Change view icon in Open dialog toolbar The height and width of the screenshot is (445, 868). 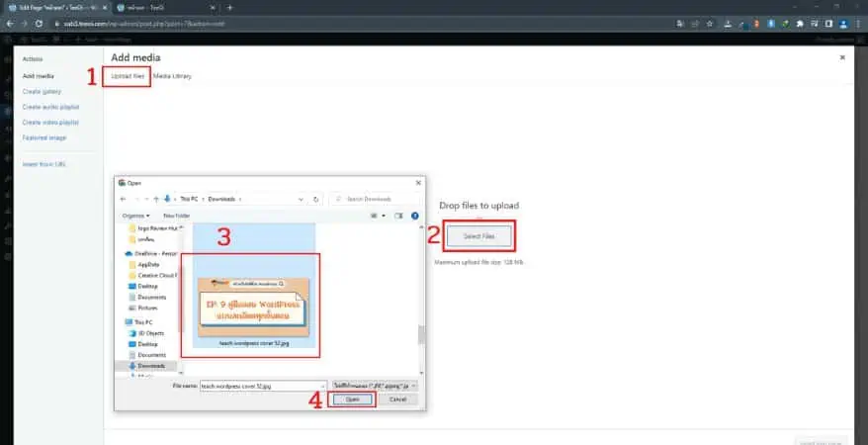(x=375, y=216)
